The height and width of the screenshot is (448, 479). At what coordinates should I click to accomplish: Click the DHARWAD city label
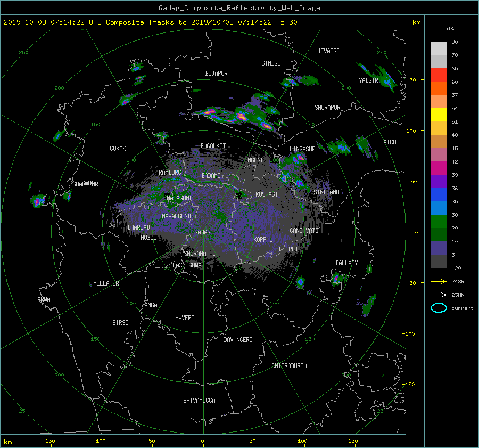(x=139, y=227)
